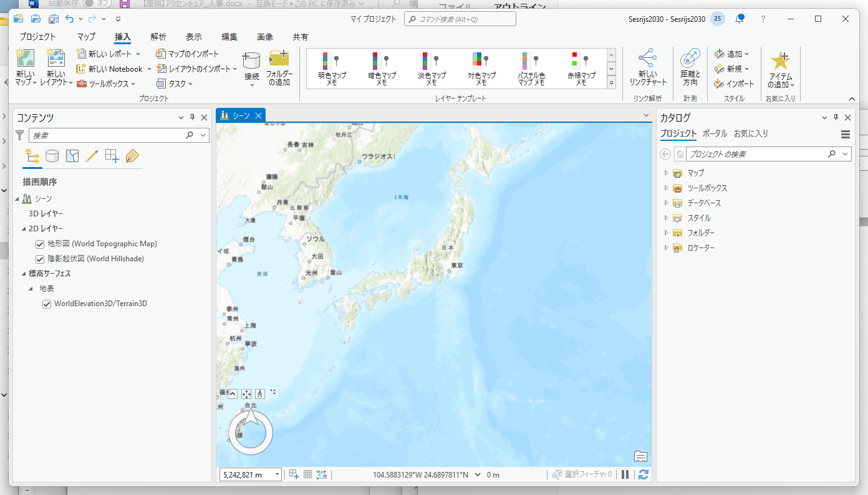Open the プロジェクト ribbon tab
Viewport: 868px width, 495px height.
(37, 37)
